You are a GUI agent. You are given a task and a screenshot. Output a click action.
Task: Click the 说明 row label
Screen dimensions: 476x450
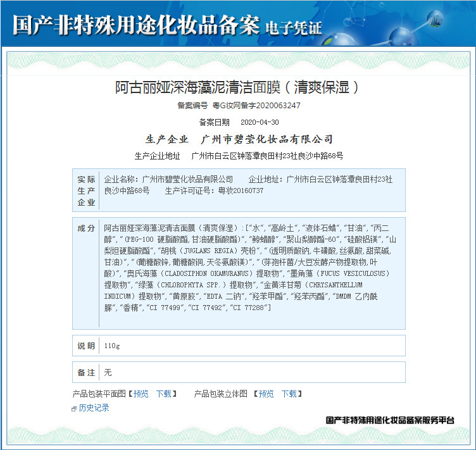pyautogui.click(x=86, y=346)
